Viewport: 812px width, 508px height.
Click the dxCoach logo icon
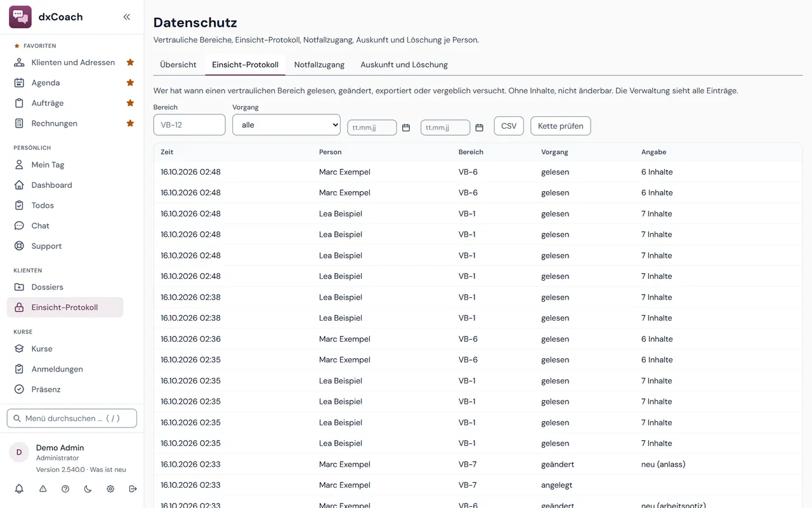click(x=20, y=17)
